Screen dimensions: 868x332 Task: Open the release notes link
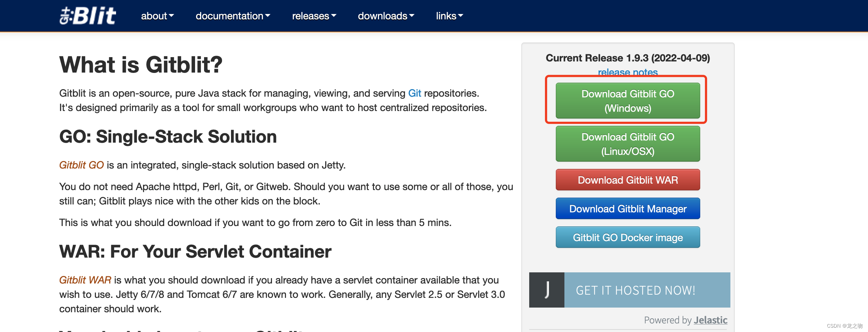627,72
